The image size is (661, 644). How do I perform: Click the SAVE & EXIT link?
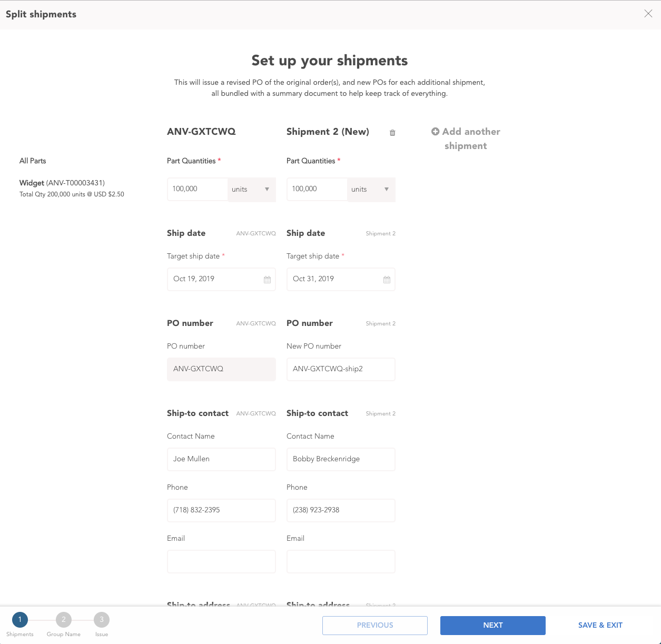coord(600,626)
